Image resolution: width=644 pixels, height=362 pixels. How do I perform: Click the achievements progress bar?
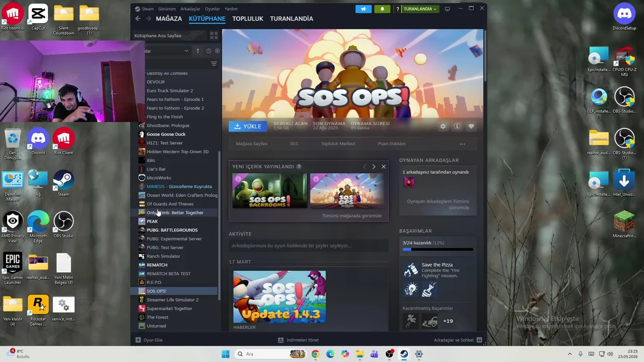click(438, 249)
